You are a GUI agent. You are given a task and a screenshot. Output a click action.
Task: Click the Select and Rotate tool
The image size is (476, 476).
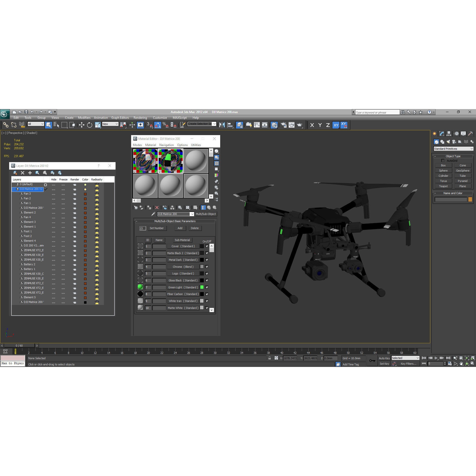(89, 125)
